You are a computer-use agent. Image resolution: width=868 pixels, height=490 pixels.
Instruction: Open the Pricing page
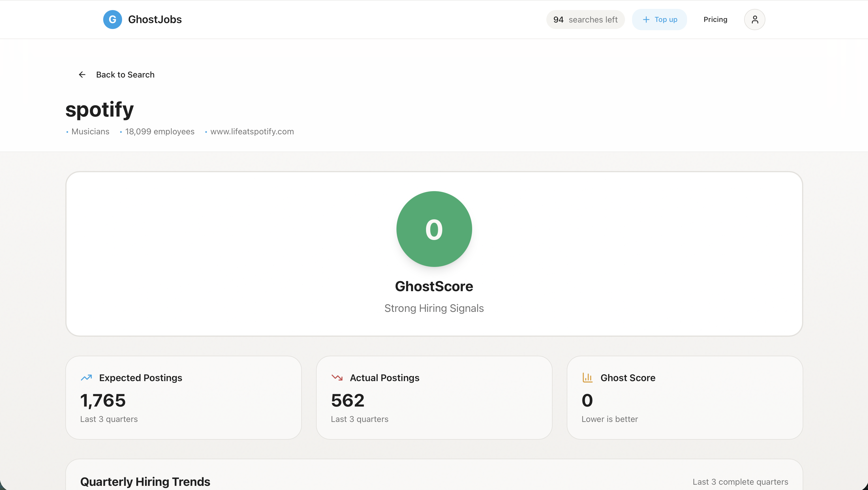pyautogui.click(x=715, y=19)
